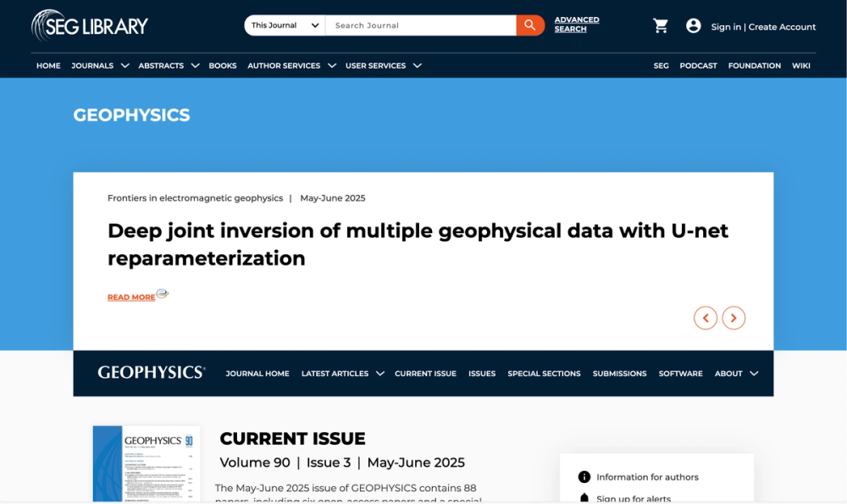Click the GEOPHYSICS banner heading

131,114
